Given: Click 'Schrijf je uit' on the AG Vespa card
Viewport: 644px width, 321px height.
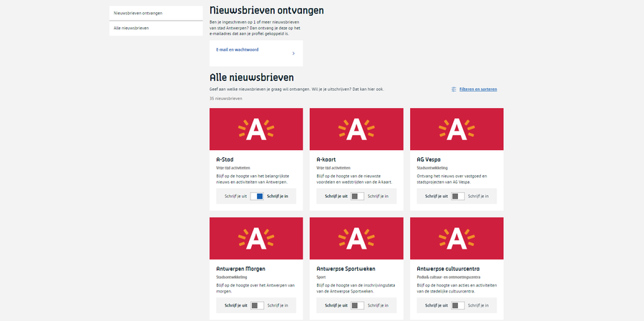Looking at the screenshot, I should pos(436,196).
